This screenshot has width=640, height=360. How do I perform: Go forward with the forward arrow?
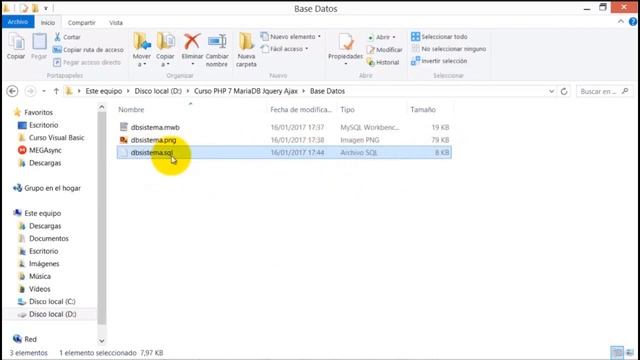click(x=30, y=91)
